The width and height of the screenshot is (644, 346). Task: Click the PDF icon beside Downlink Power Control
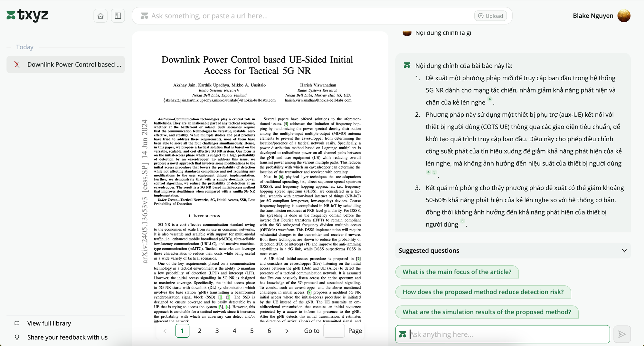pyautogui.click(x=17, y=64)
